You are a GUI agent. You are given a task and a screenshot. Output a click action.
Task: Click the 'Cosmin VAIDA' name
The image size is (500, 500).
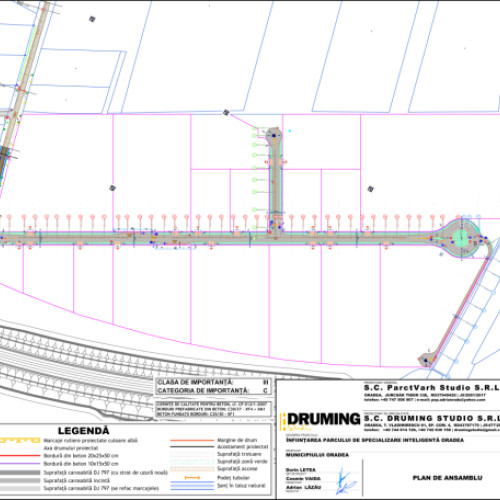pos(303,479)
